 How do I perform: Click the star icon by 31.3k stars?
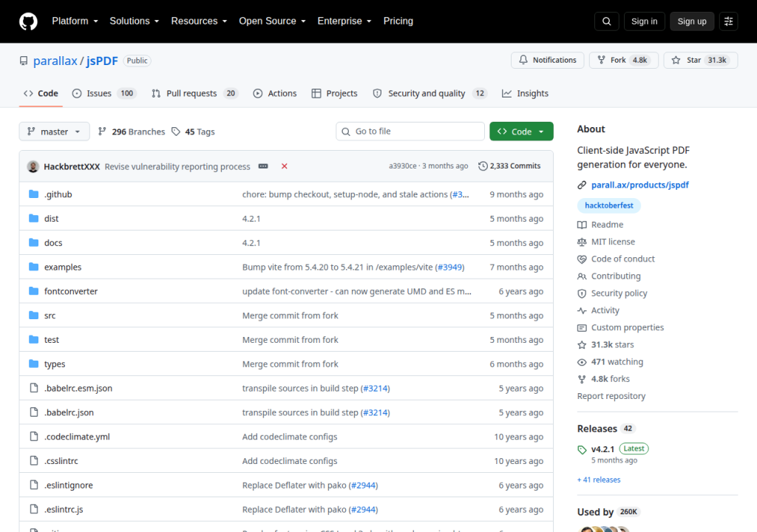click(x=582, y=344)
